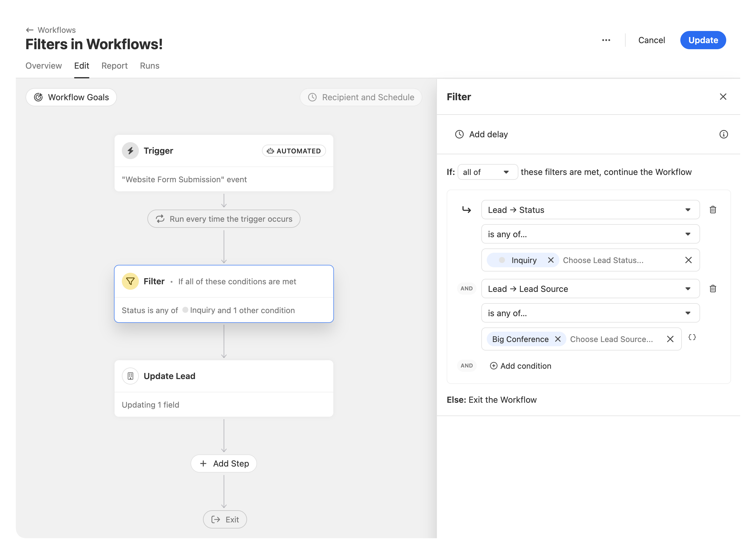Remove the Inquiry tag

550,260
